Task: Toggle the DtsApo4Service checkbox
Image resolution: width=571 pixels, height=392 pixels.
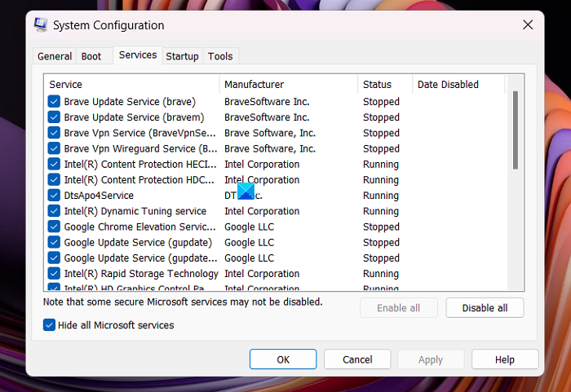Action: (x=54, y=196)
